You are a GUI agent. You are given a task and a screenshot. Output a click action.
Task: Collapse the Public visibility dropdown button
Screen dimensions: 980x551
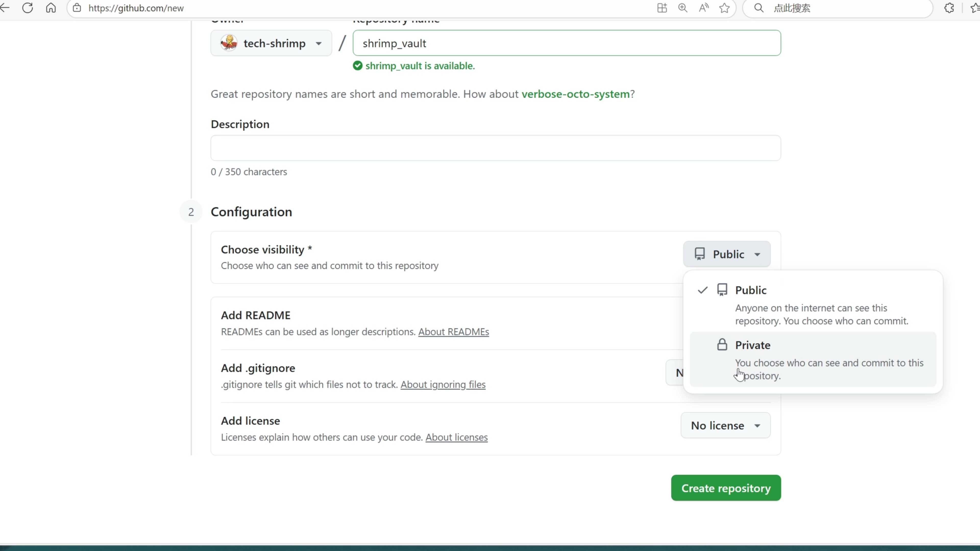(727, 254)
